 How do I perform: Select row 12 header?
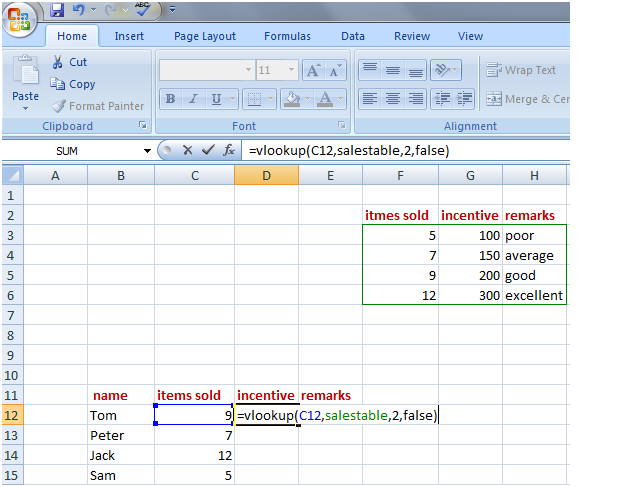point(12,415)
